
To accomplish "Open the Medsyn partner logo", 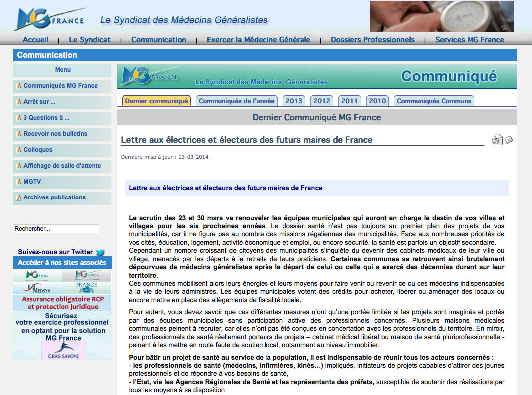I will 37,288.
